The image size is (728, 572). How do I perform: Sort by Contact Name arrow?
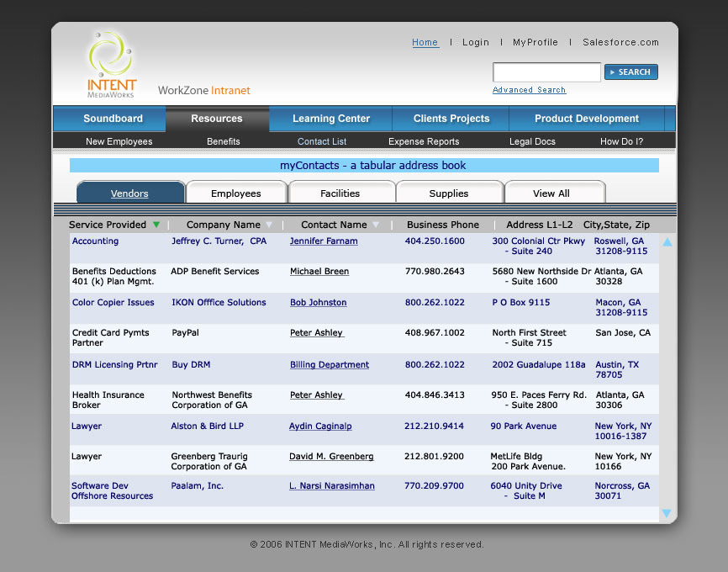[376, 225]
